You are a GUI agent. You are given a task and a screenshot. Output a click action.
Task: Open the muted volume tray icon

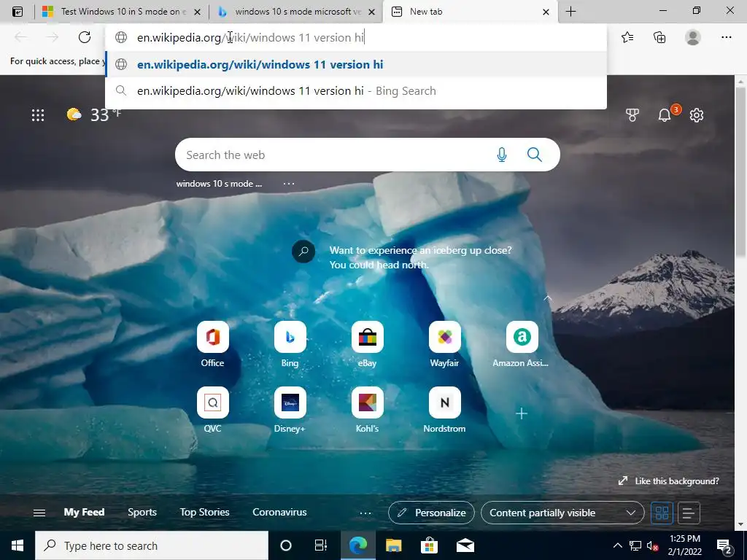[x=653, y=545]
